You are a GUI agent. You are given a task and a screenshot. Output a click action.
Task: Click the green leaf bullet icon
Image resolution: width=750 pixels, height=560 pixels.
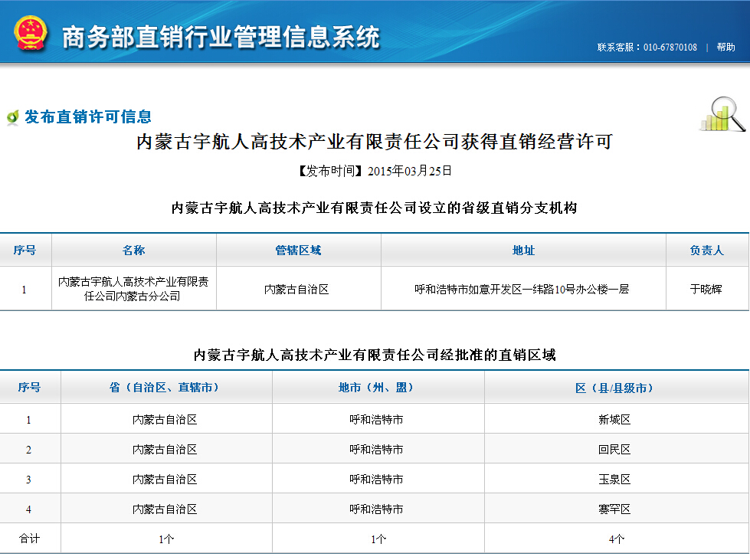(x=12, y=117)
